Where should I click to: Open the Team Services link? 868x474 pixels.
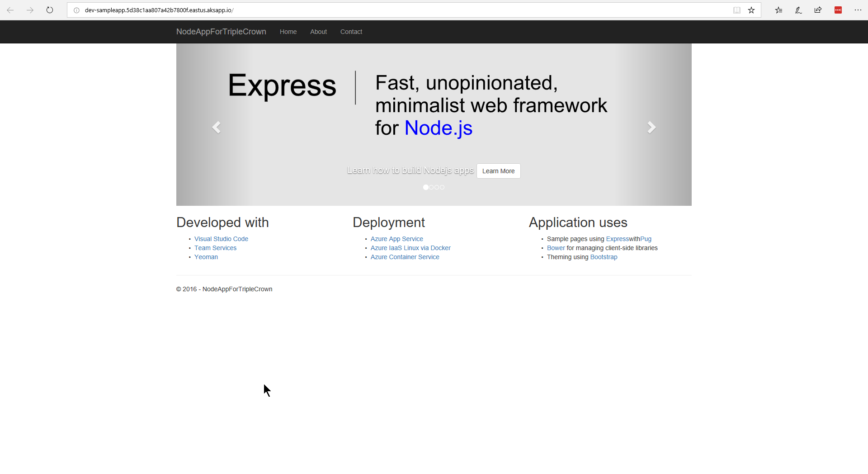215,248
